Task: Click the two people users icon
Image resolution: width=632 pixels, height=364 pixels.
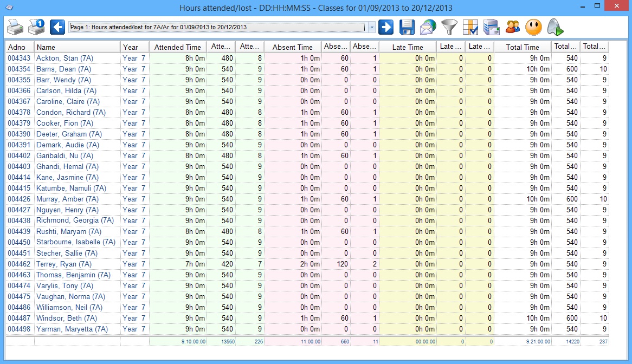Action: pyautogui.click(x=512, y=28)
